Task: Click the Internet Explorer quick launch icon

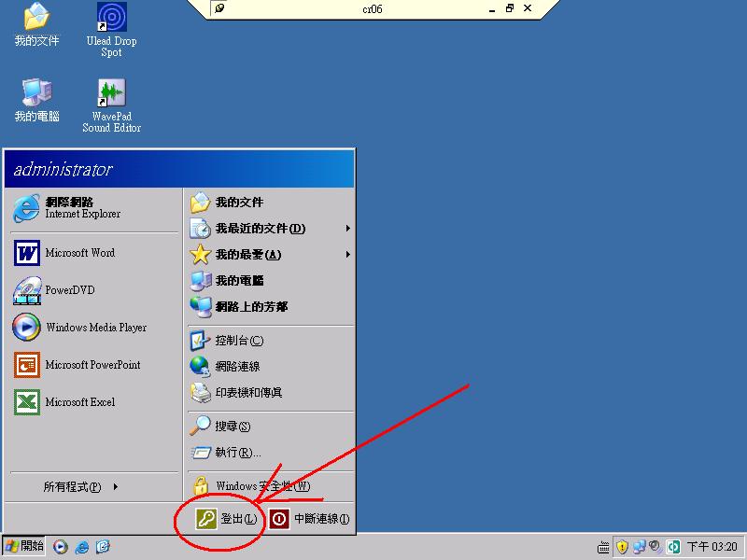Action: [x=82, y=547]
